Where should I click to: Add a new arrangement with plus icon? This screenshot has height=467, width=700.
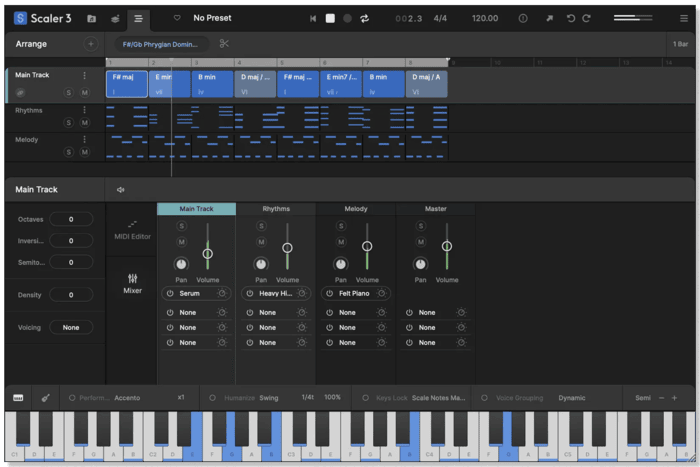[90, 44]
